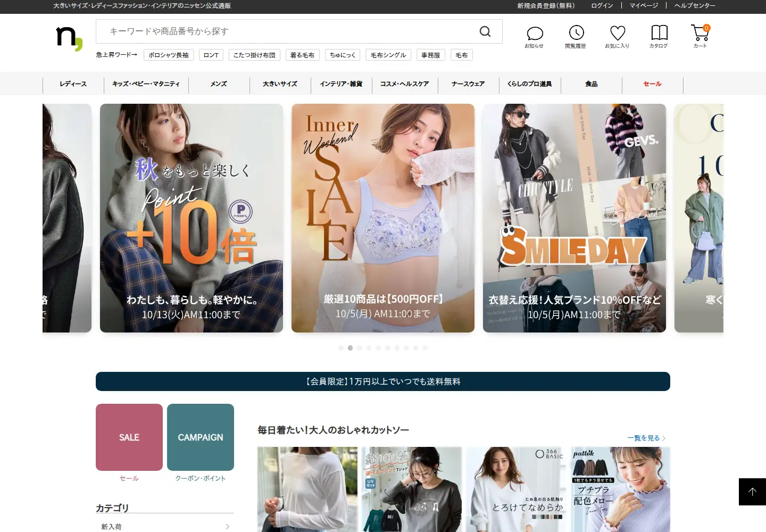Click the search magnifier icon
This screenshot has width=766, height=532.
[485, 31]
